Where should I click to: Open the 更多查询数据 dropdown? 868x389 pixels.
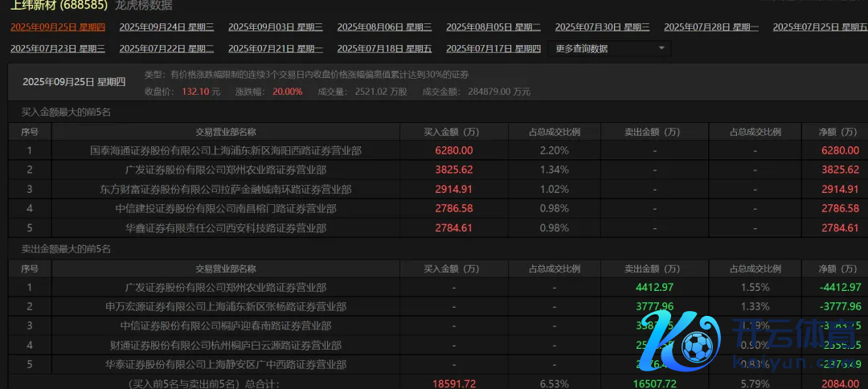609,48
